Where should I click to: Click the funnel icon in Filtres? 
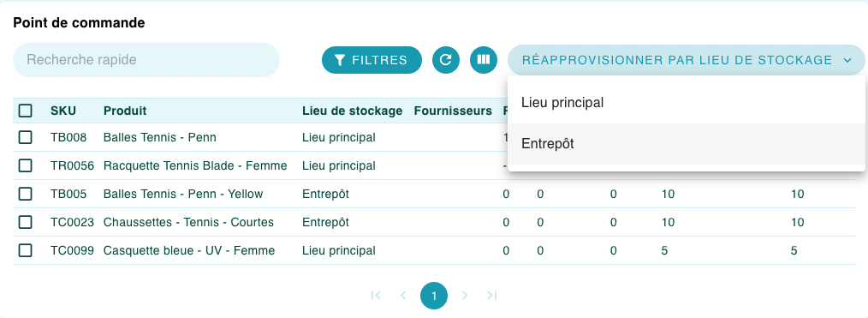coord(341,60)
